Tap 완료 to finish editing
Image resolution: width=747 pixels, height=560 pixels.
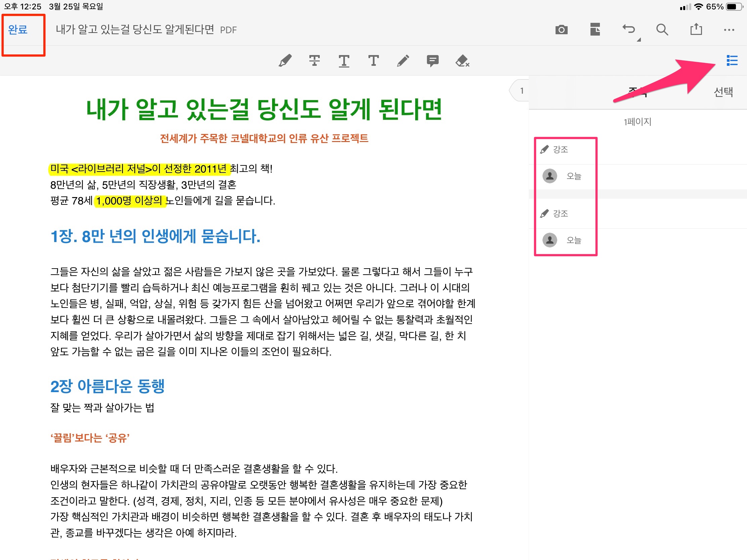(17, 30)
